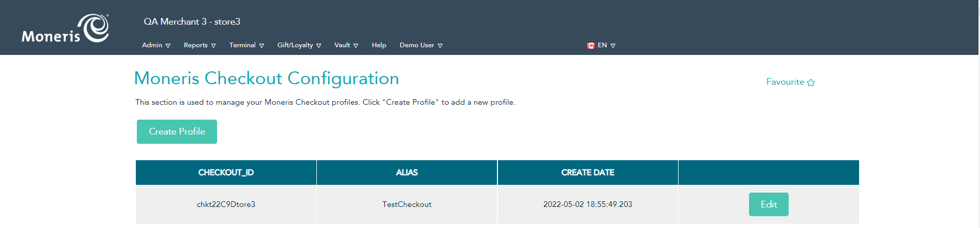Select checkout ID chkt22C9Dtore3

click(226, 204)
